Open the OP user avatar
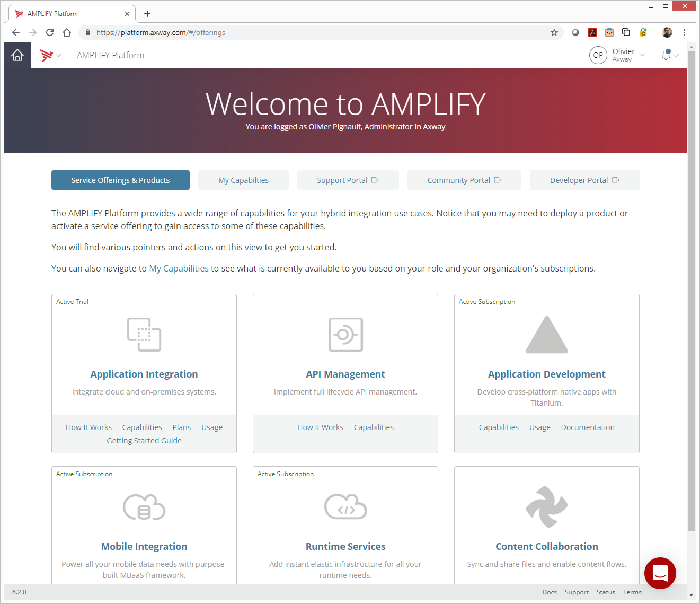Viewport: 700px width, 604px height. pos(598,55)
